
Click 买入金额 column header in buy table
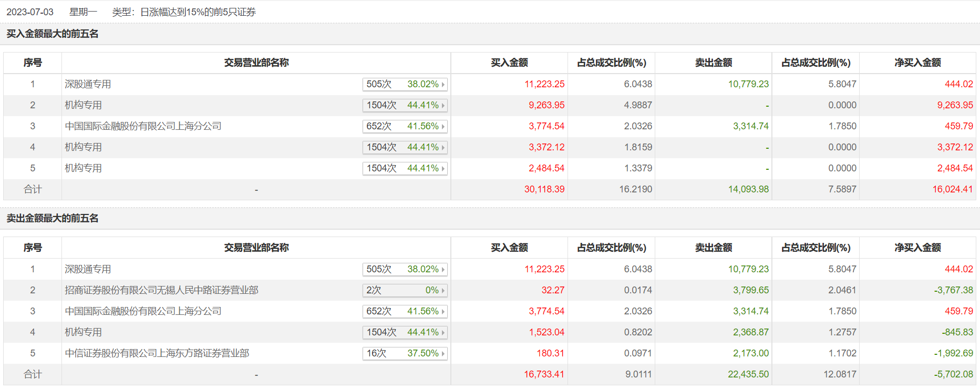[x=509, y=63]
